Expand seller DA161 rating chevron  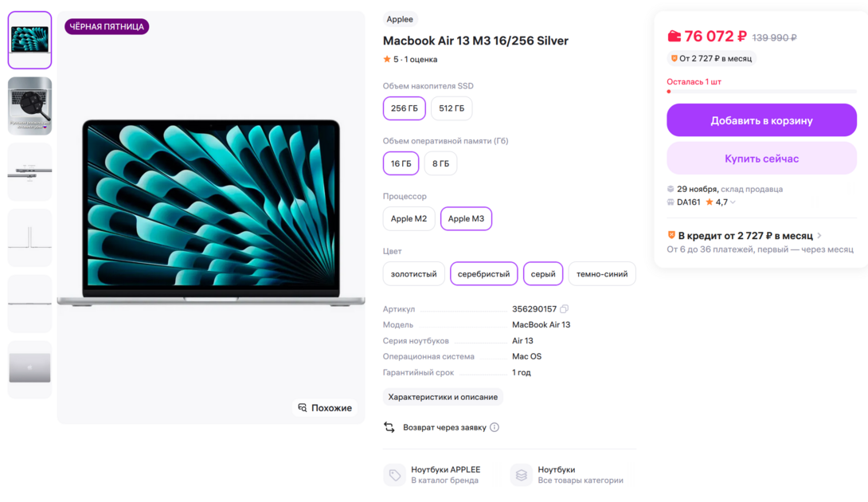[733, 202]
